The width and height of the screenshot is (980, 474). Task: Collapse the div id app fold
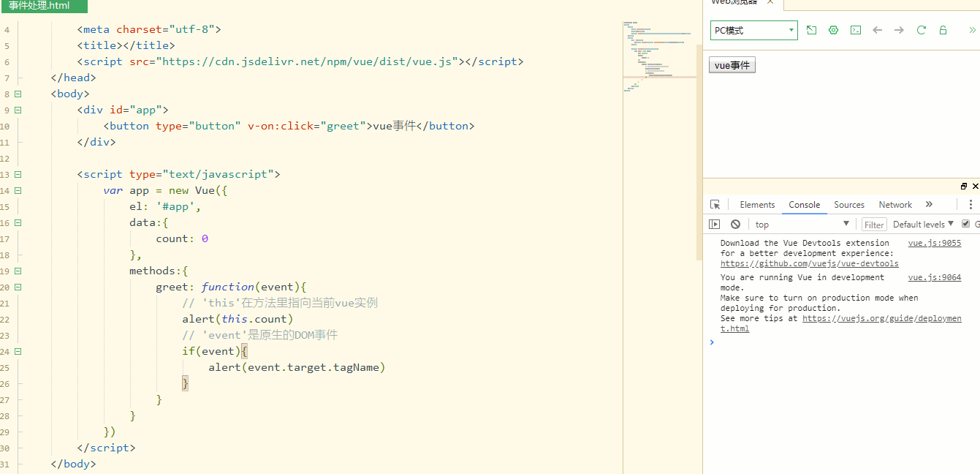pos(18,110)
